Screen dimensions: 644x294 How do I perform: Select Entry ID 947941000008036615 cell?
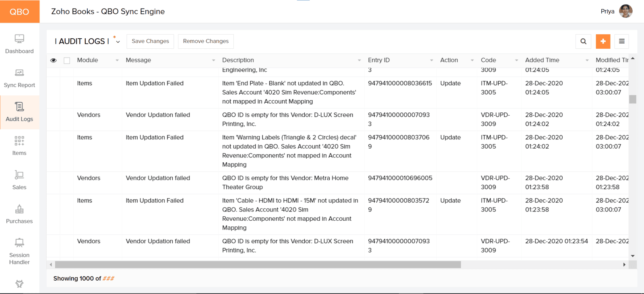pyautogui.click(x=400, y=83)
